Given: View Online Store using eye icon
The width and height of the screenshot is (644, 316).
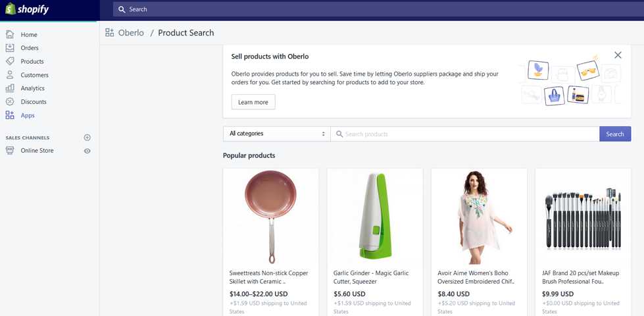Looking at the screenshot, I should click(87, 151).
